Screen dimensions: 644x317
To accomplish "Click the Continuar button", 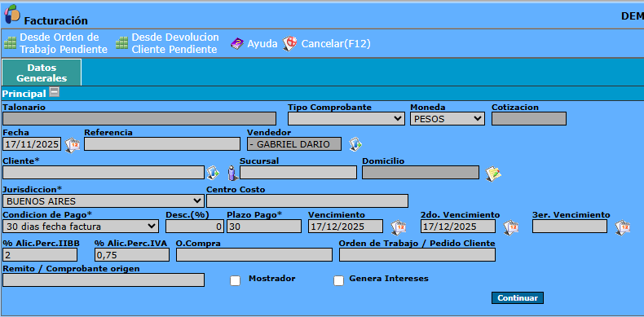I will [x=518, y=298].
